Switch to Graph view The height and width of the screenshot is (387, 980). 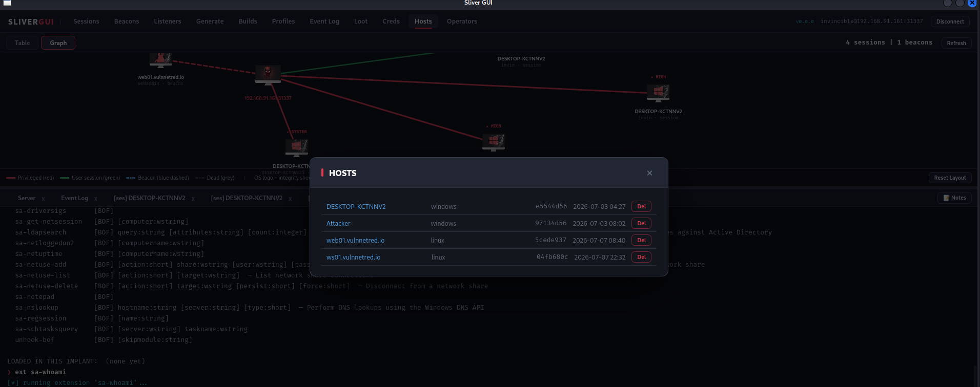(58, 43)
